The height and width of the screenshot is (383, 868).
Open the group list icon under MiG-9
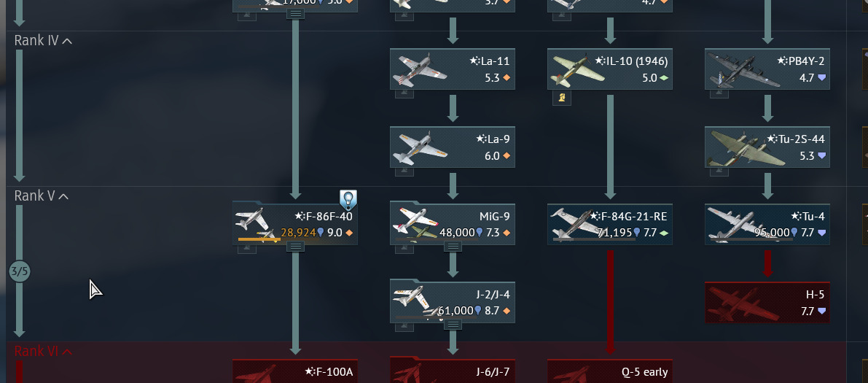click(453, 247)
